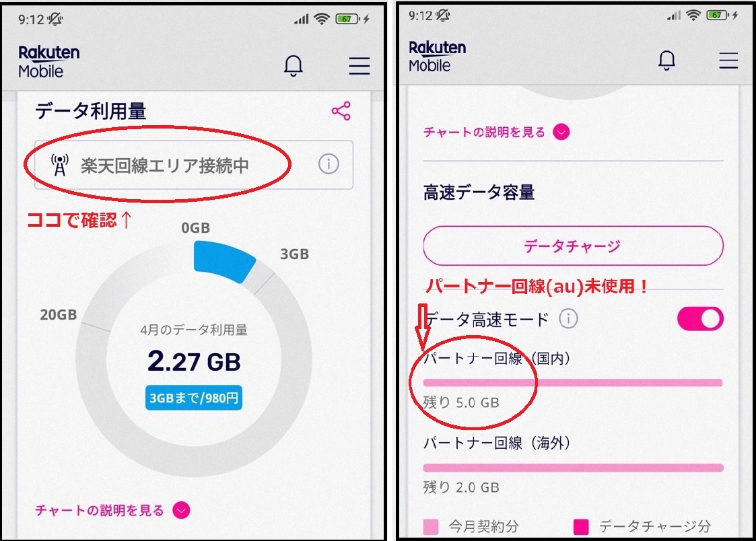The image size is (756, 541).
Task: Tap the Rakuten Mobile logo in right screen
Action: [437, 57]
